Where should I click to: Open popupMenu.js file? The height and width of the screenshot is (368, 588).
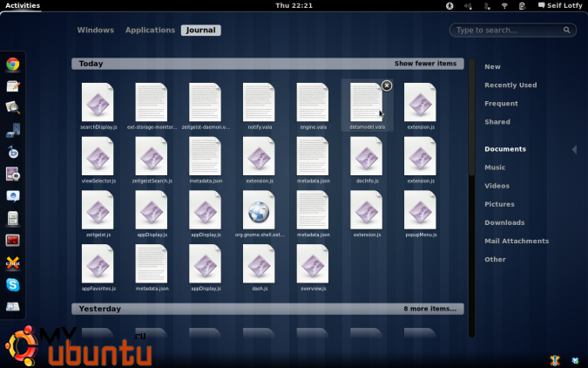(421, 214)
